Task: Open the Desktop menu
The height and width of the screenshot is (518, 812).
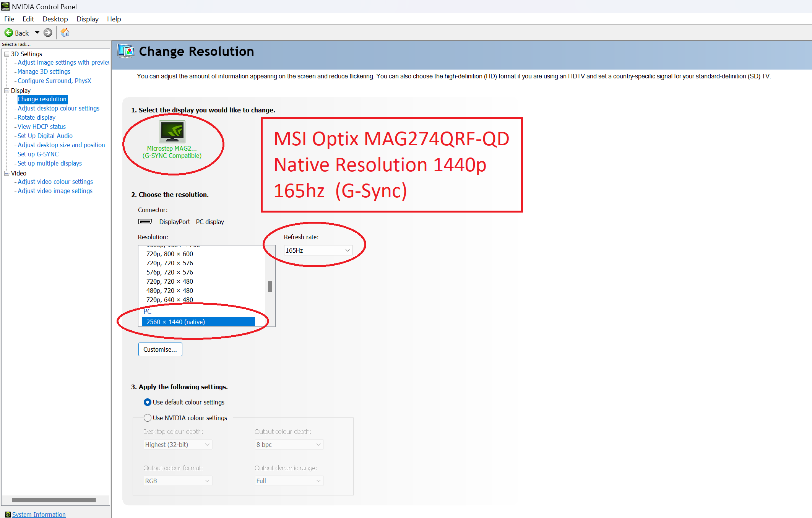Action: tap(55, 19)
